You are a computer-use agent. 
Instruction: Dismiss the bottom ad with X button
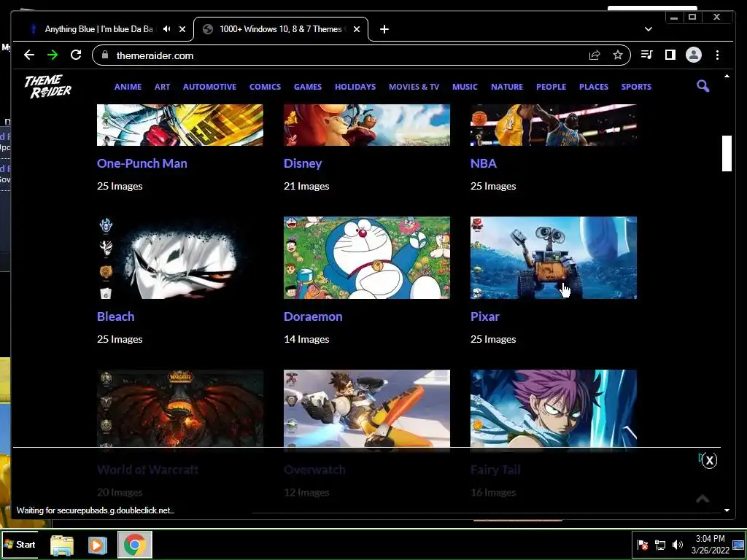(709, 460)
